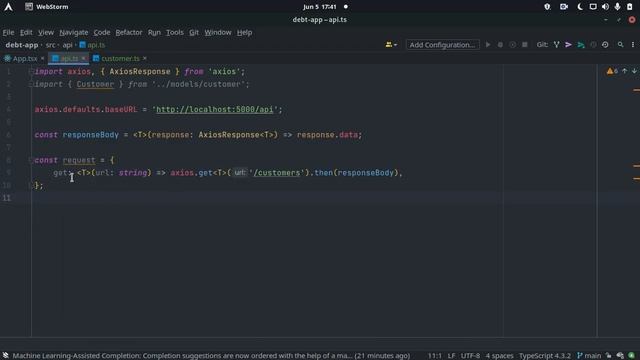Click the Machine Learning-Assisted Completion status message
The height and width of the screenshot is (360, 640).
pos(211,356)
